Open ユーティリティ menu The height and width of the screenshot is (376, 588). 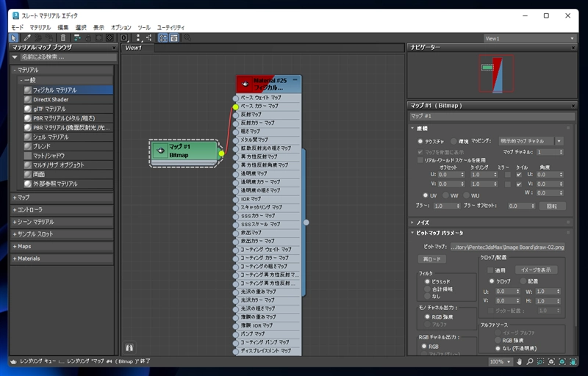171,27
